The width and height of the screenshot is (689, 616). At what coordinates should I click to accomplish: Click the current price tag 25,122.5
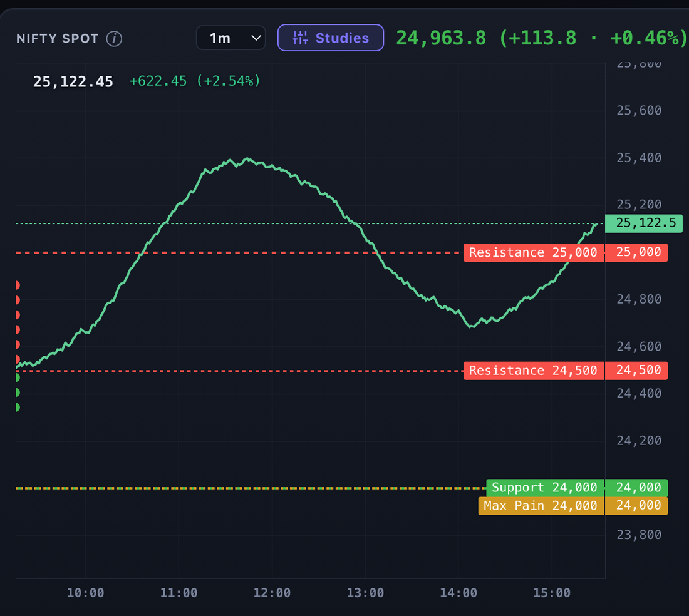(x=644, y=223)
